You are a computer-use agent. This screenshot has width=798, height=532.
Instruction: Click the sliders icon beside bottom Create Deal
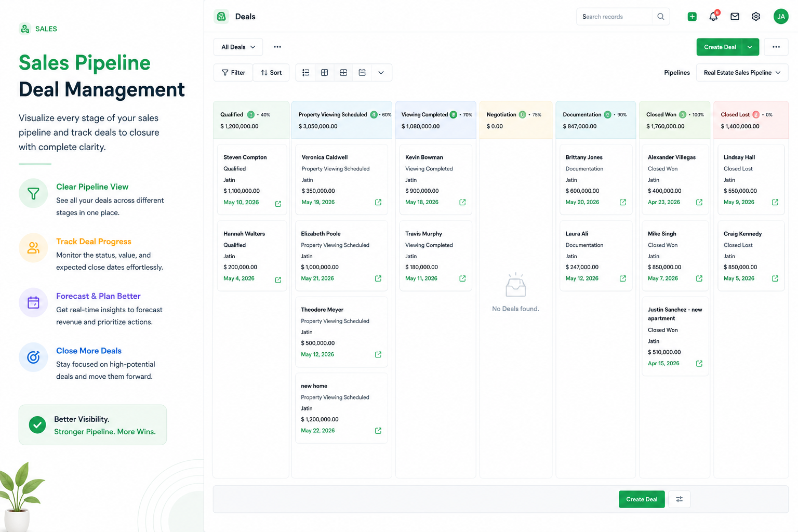coord(679,499)
